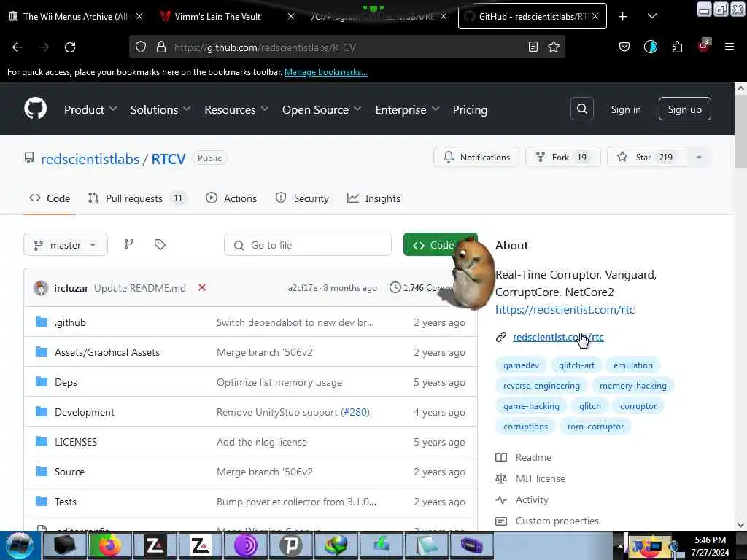Close The Wii Menus Archive tab
This screenshot has height=560, width=747.
point(139,16)
